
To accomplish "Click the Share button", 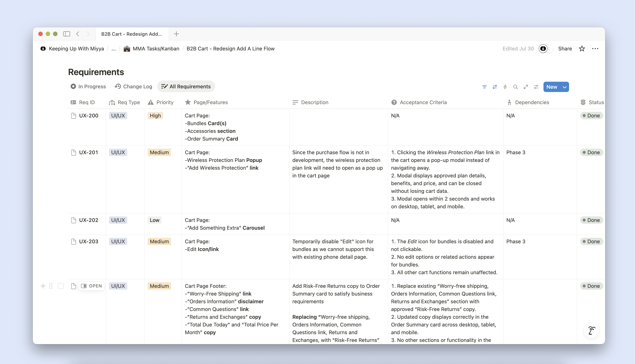I will coord(565,49).
